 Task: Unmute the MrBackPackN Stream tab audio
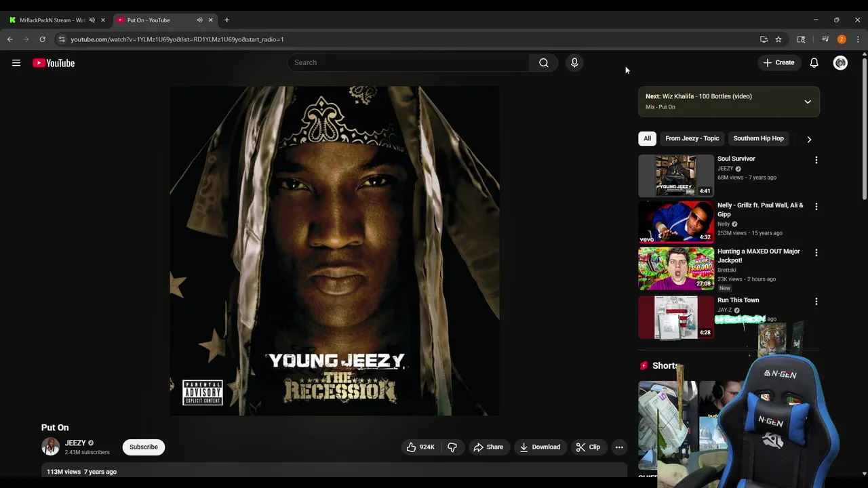point(92,20)
